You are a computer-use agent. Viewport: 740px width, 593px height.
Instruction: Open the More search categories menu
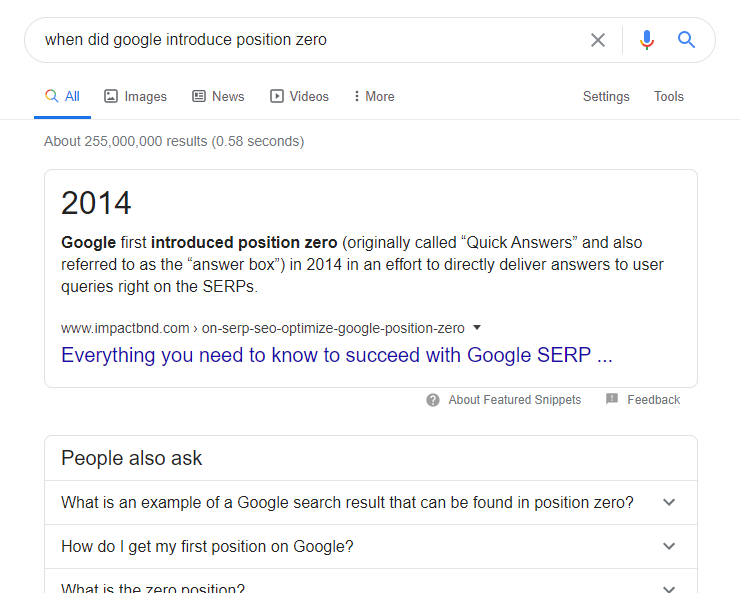[x=374, y=96]
